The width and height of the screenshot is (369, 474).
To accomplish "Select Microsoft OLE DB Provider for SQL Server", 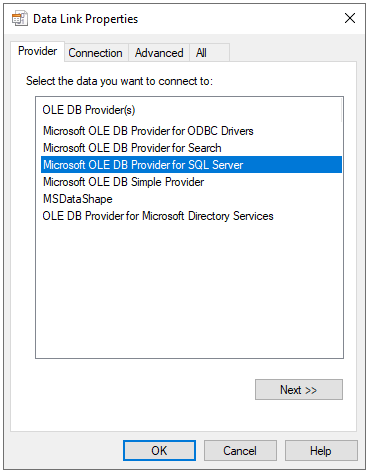I will coord(191,165).
